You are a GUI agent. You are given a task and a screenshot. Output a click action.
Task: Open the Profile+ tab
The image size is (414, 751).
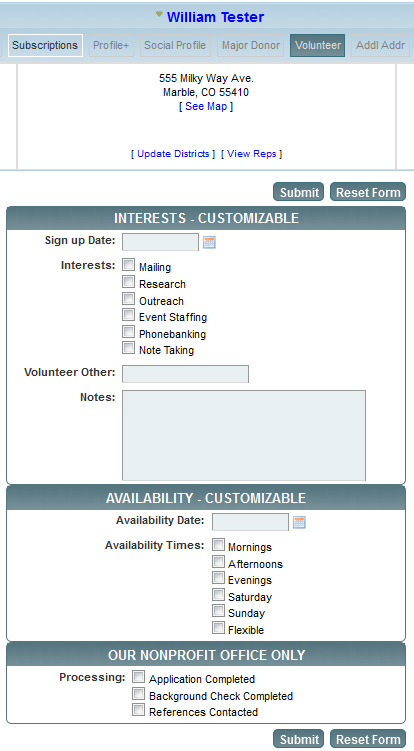tap(111, 46)
